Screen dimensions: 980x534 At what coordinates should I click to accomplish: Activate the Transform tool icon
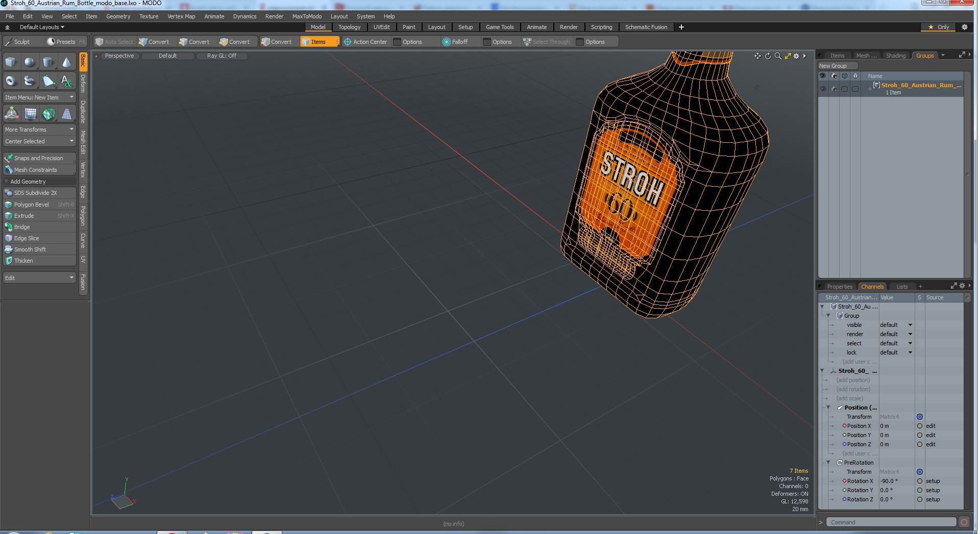click(x=11, y=114)
